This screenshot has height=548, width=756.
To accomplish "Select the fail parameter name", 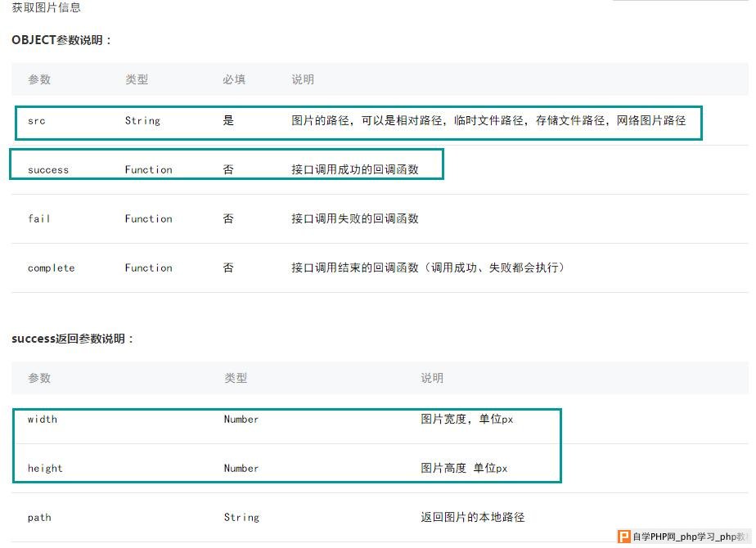I will 39,218.
